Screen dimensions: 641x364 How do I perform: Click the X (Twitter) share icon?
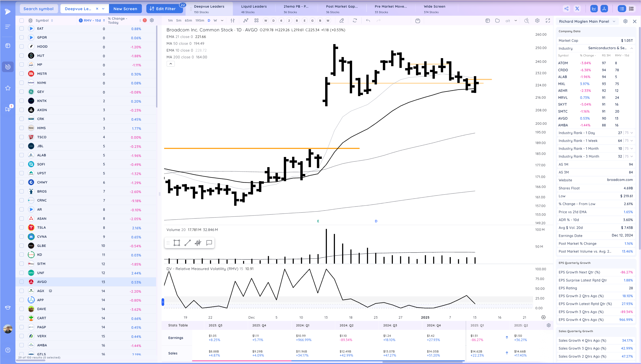577,8
